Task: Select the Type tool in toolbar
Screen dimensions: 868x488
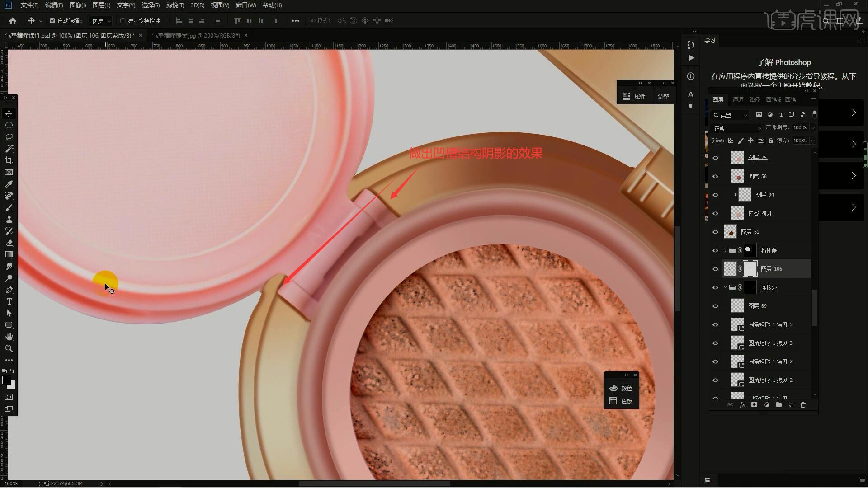Action: click(9, 301)
